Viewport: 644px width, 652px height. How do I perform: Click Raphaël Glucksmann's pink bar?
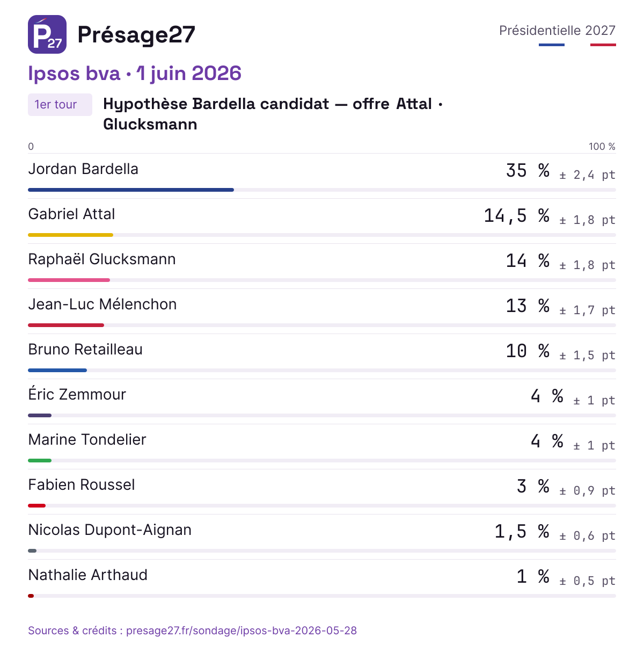pos(69,280)
